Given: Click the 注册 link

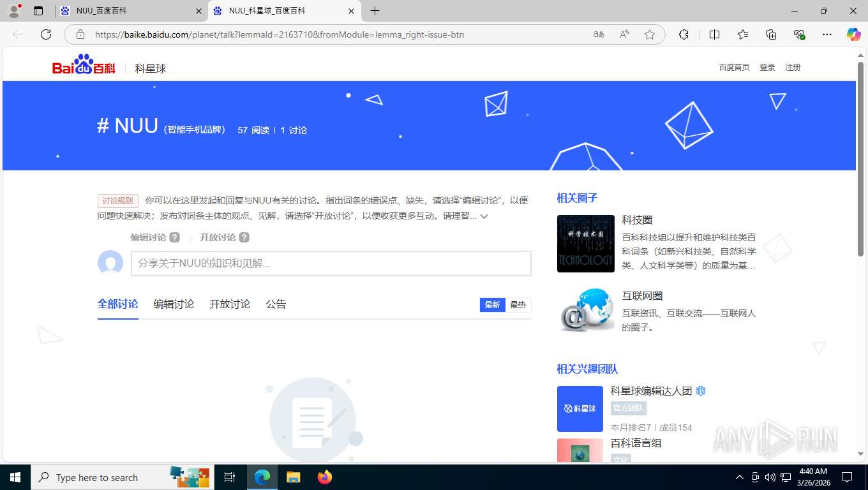Looking at the screenshot, I should (793, 68).
